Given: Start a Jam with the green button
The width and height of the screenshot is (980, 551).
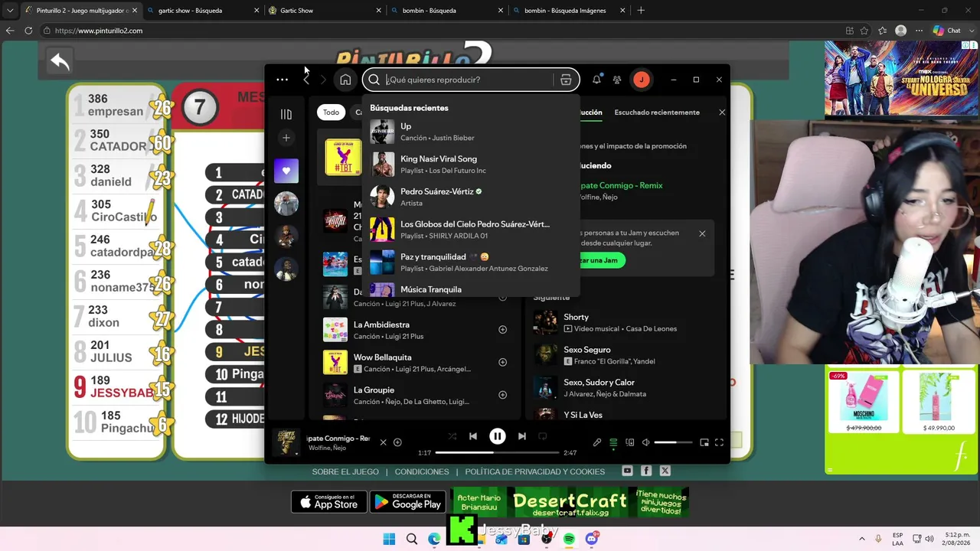Looking at the screenshot, I should [x=599, y=260].
